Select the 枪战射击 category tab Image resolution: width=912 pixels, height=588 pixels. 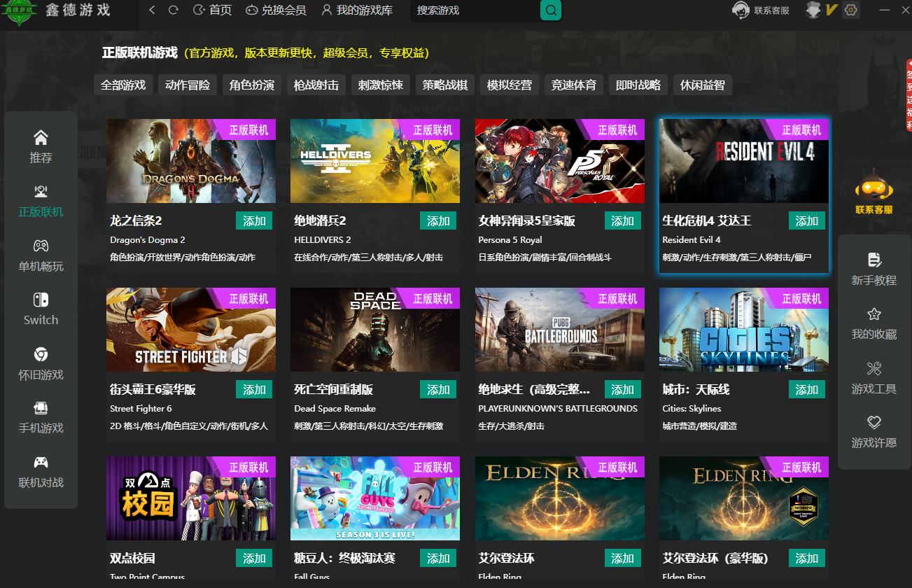coord(316,85)
